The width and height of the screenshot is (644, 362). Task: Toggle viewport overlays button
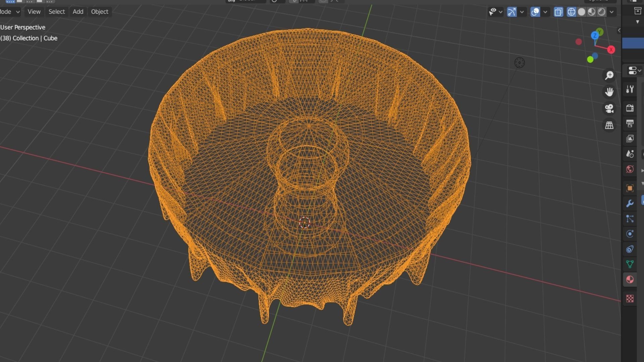535,12
